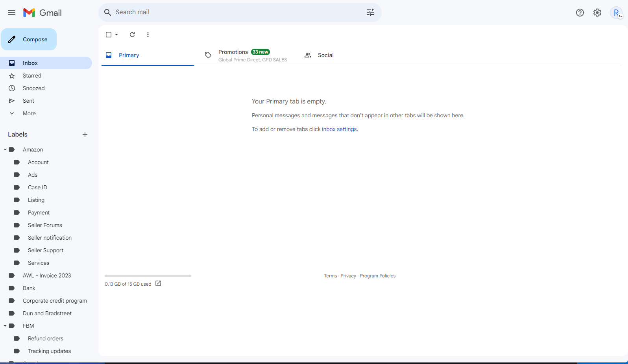The height and width of the screenshot is (364, 628).
Task: Open the select dropdown arrow beside checkbox
Action: click(116, 35)
